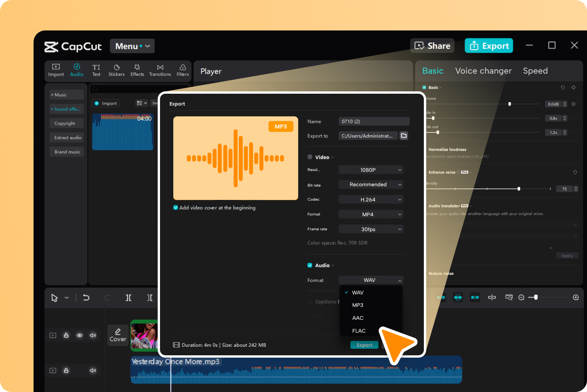Open the Effects panel
This screenshot has width=587, height=392.
[137, 70]
